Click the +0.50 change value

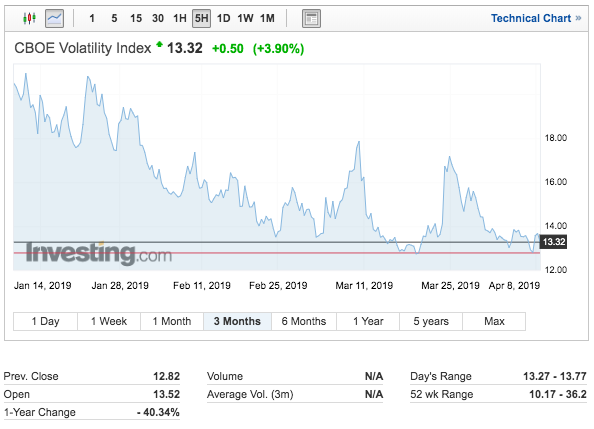pyautogui.click(x=228, y=49)
